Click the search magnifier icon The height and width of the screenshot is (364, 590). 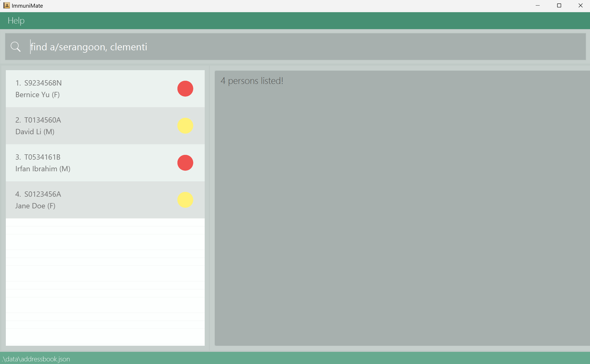point(16,46)
